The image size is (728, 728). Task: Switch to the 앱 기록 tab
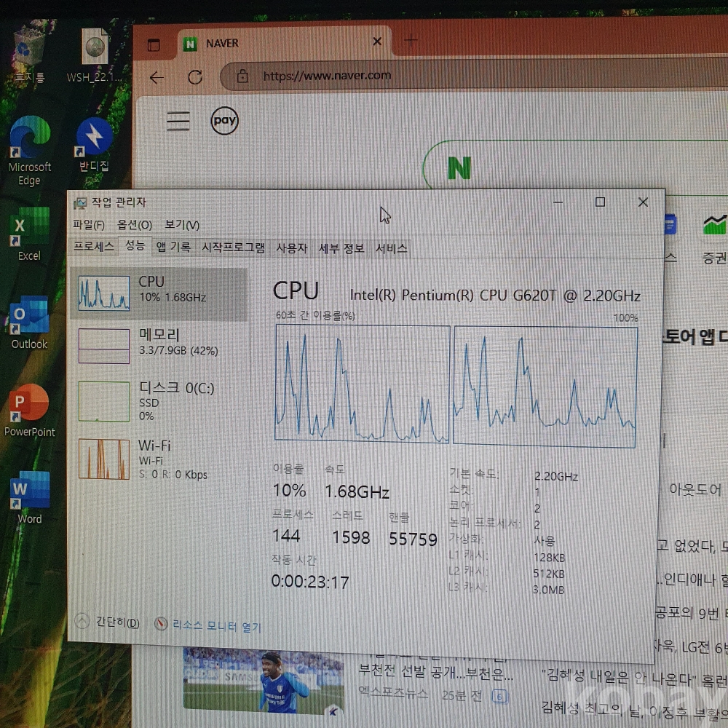point(173,247)
